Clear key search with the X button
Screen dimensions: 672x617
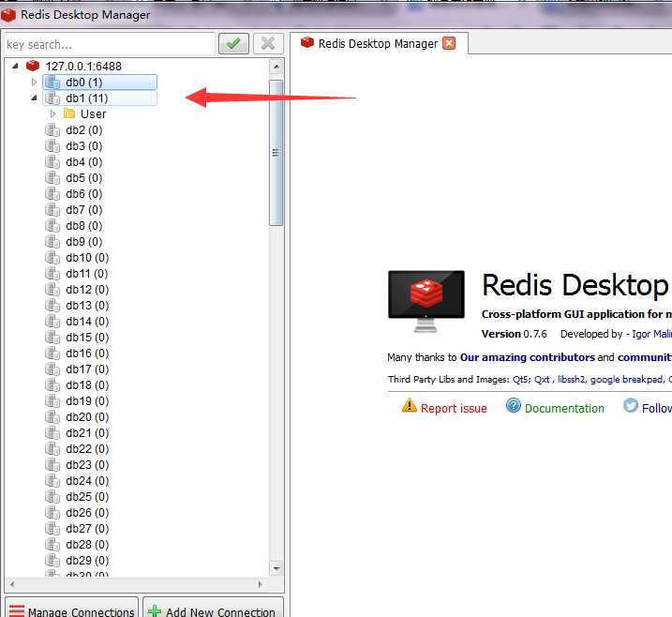[268, 44]
